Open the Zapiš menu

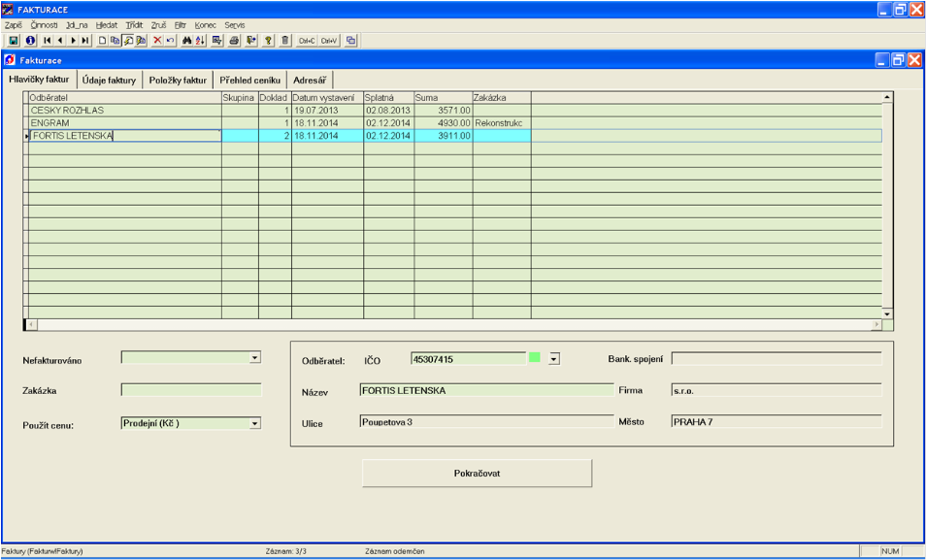13,25
